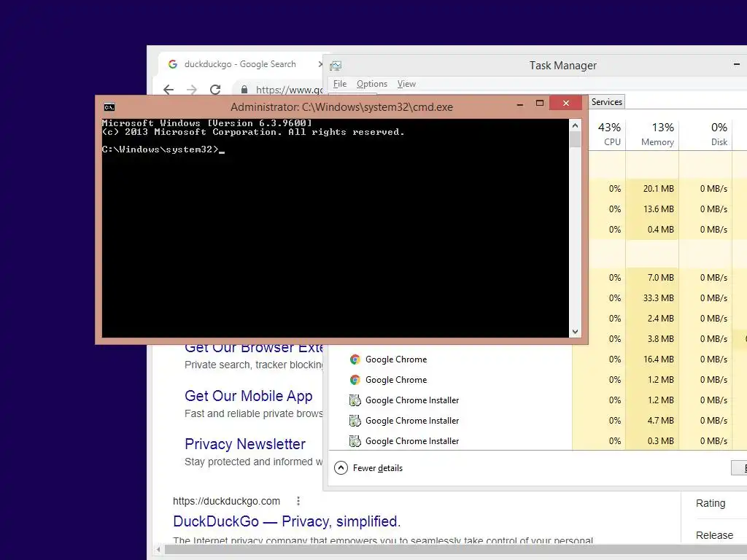Close the duckduckgo Chrome tab
Image resolution: width=747 pixels, height=560 pixels.
click(320, 64)
